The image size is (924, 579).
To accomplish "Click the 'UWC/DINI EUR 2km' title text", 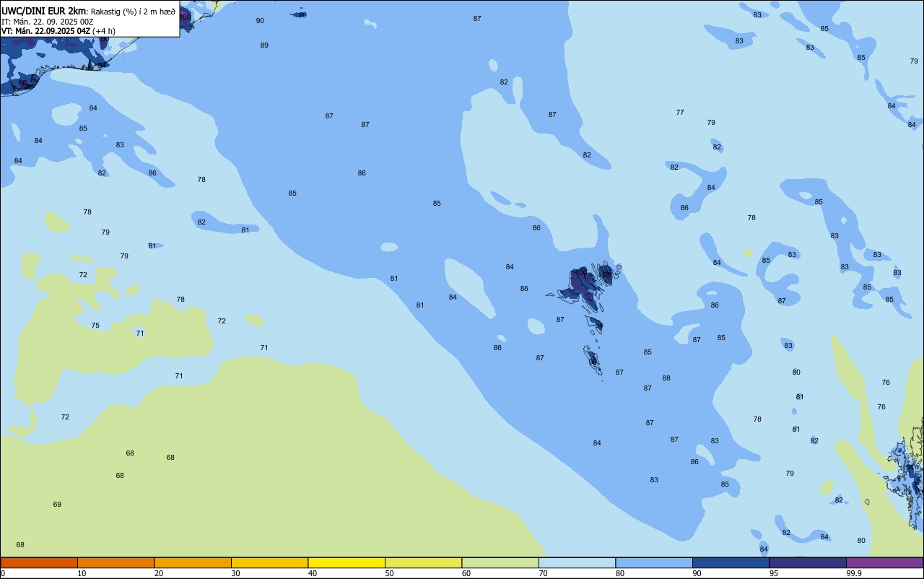I will tap(43, 11).
